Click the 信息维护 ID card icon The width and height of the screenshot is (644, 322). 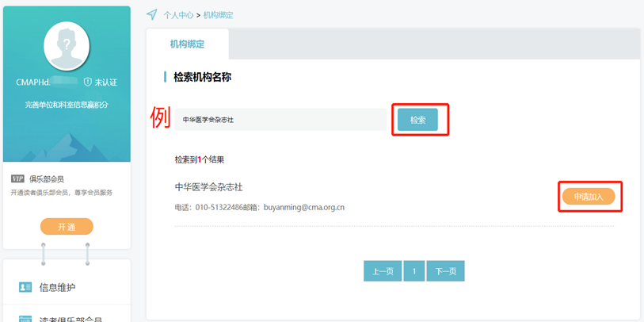[x=25, y=287]
